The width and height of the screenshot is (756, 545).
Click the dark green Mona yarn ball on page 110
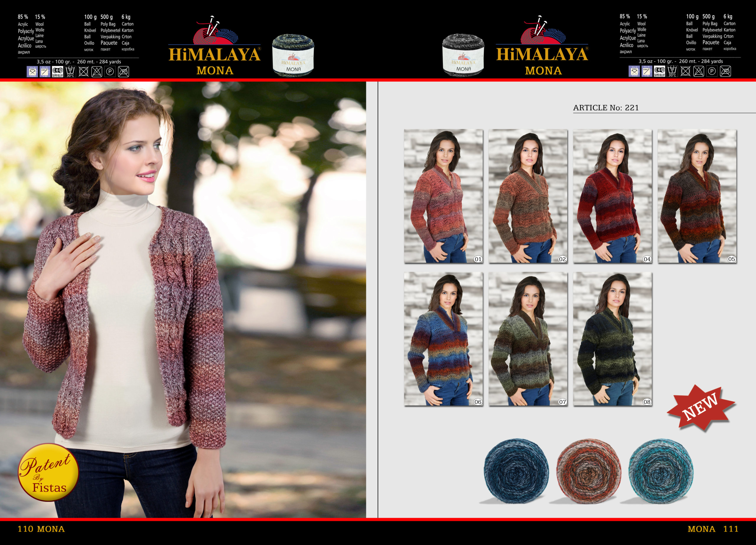coord(293,55)
